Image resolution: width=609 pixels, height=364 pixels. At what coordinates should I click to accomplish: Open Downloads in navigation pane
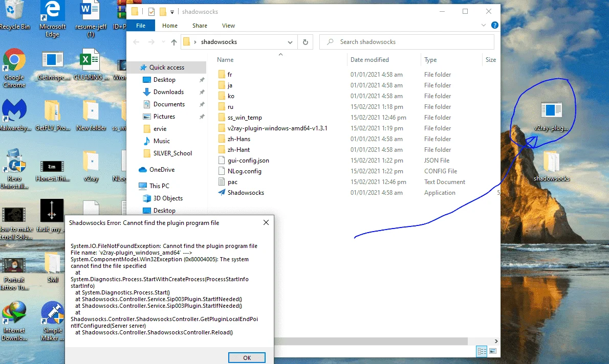click(168, 92)
